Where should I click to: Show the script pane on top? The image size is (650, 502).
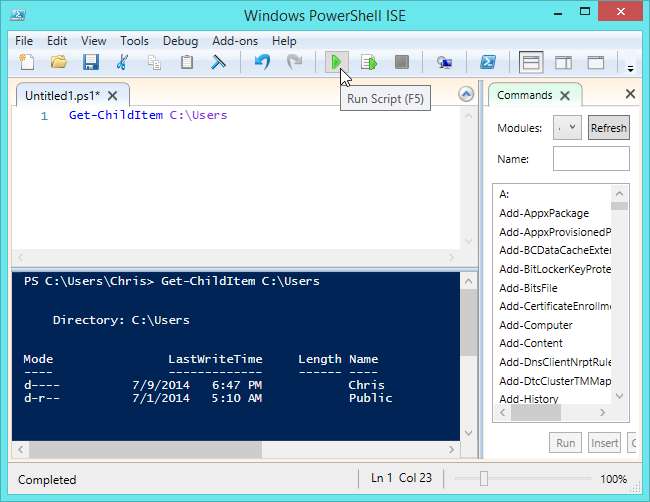click(x=531, y=62)
